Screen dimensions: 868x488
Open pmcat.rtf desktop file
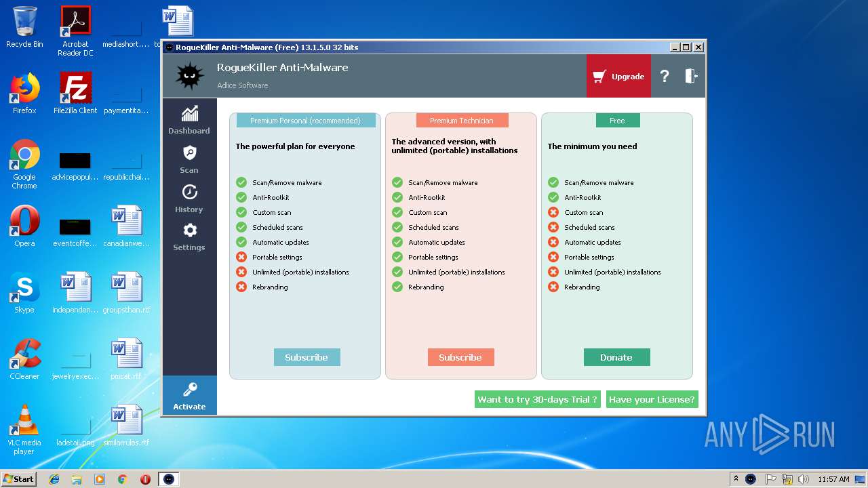127,359
